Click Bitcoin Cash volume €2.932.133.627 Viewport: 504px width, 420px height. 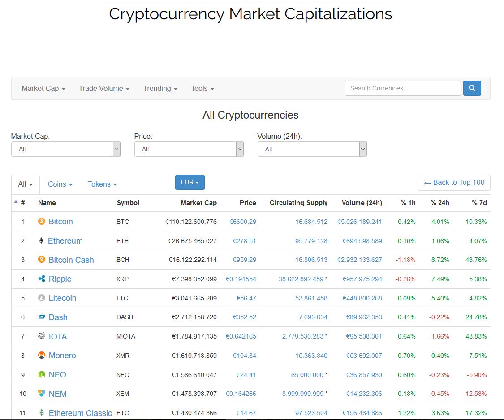coord(359,260)
